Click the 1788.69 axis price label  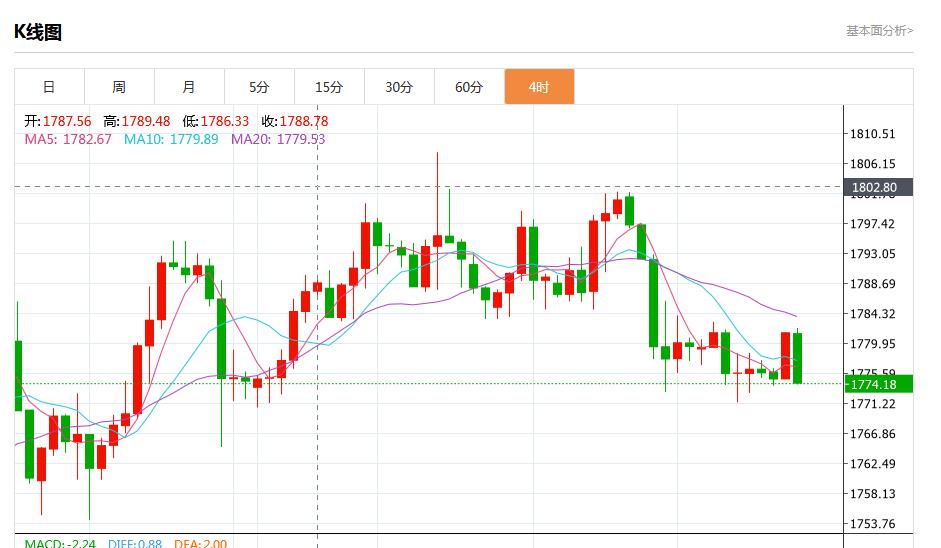(x=873, y=284)
